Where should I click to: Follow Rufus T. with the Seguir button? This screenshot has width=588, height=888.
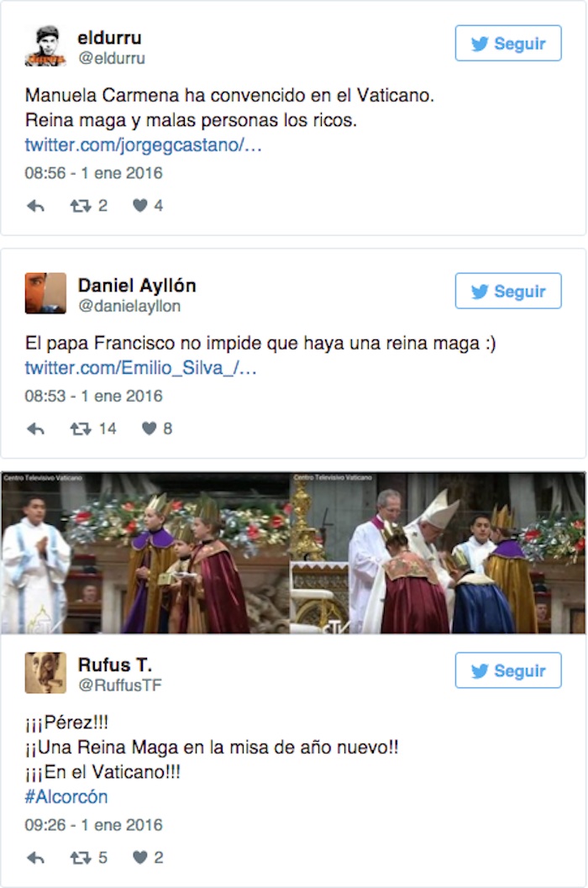pyautogui.click(x=508, y=670)
